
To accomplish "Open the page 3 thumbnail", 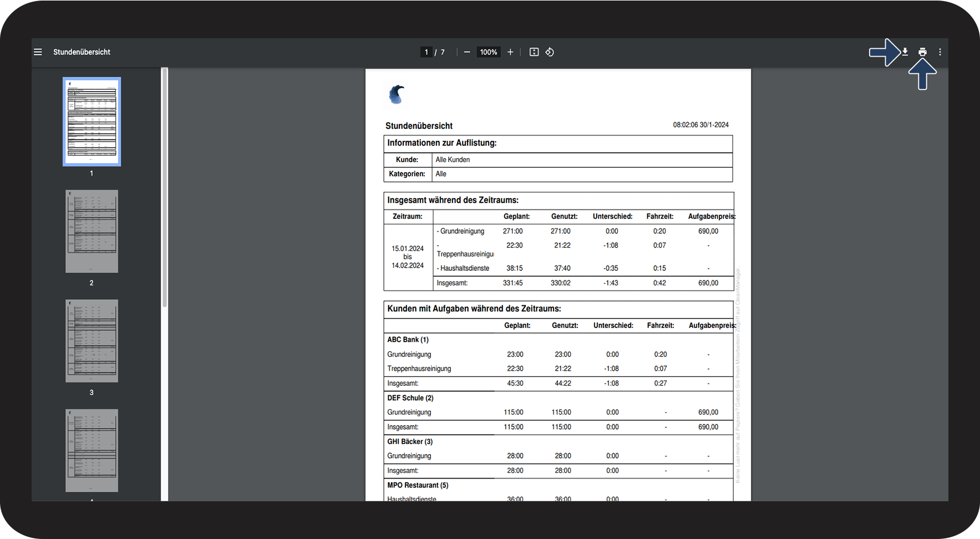I will [x=92, y=341].
